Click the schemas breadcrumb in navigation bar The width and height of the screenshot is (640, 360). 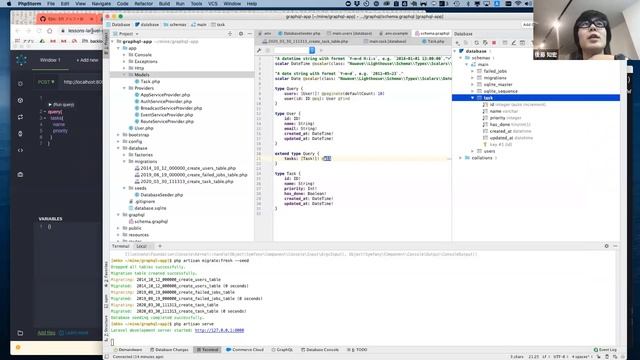175,25
